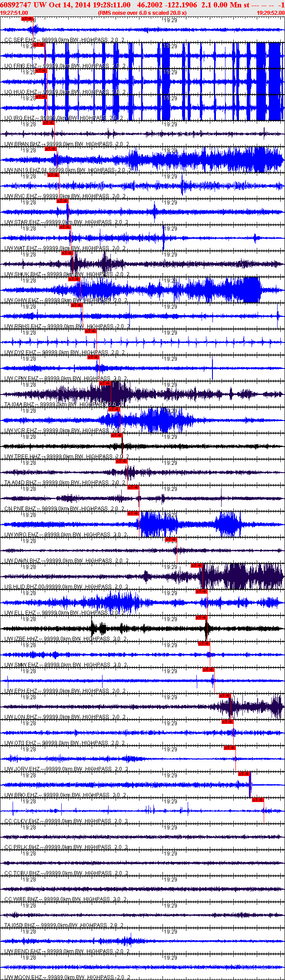Click the "CC TCBU BHZ" station label
Screen dimensions: 285x980
(22, 873)
